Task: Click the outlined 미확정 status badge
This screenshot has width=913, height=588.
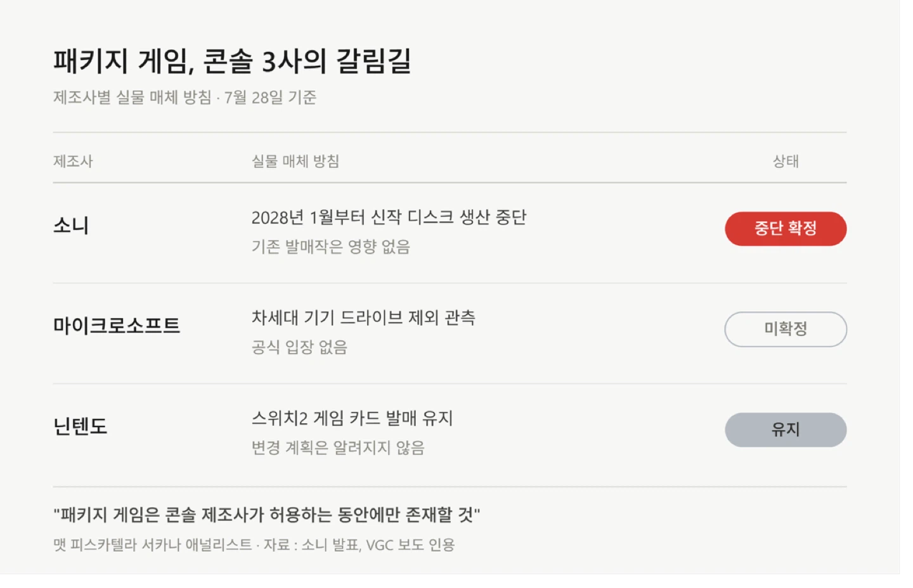Action: tap(786, 329)
